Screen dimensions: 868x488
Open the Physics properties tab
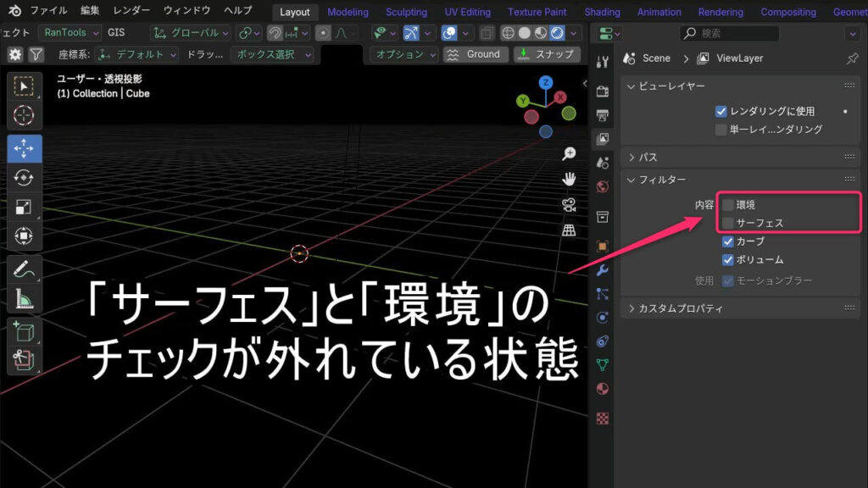(603, 318)
